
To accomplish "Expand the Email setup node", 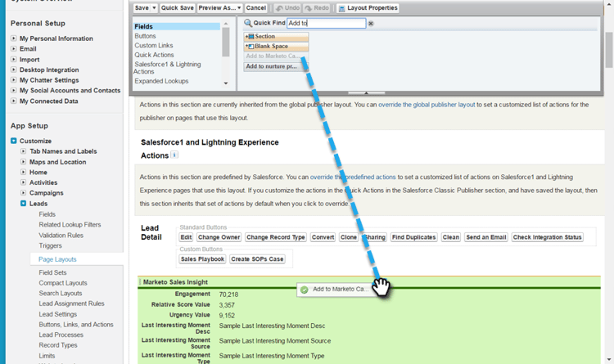I will 14,49.
